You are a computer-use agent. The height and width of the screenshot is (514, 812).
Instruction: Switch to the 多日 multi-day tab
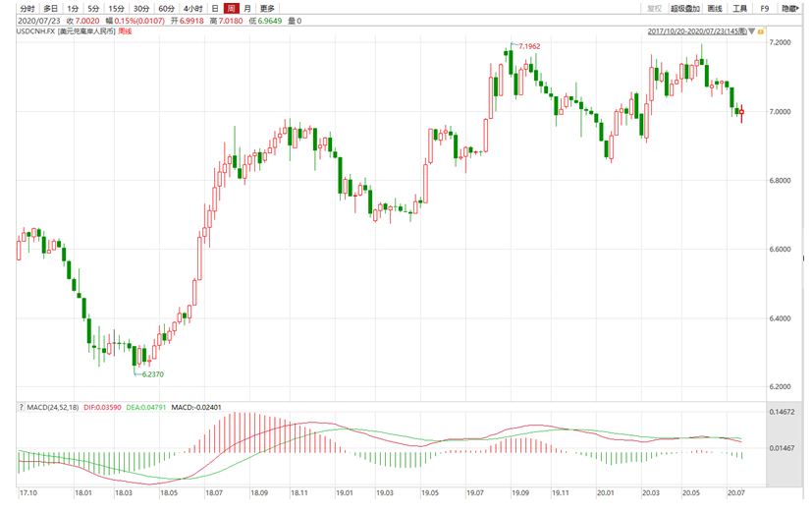click(50, 8)
